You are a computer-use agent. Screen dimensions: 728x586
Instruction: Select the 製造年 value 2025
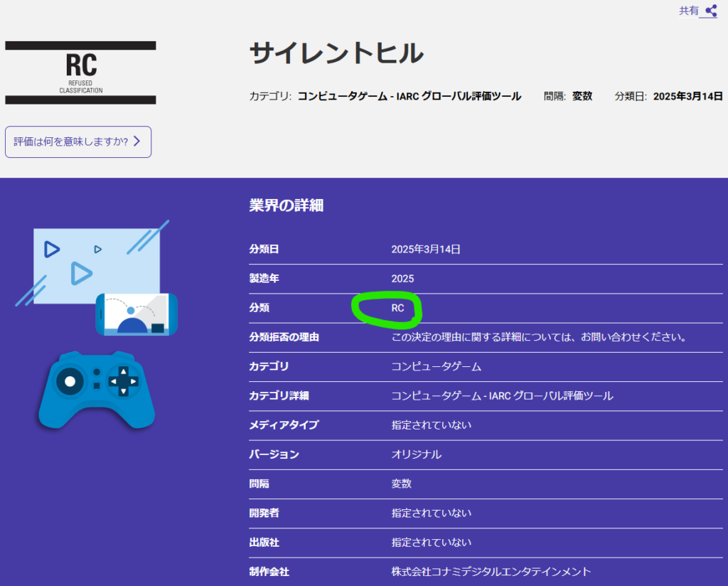point(402,279)
